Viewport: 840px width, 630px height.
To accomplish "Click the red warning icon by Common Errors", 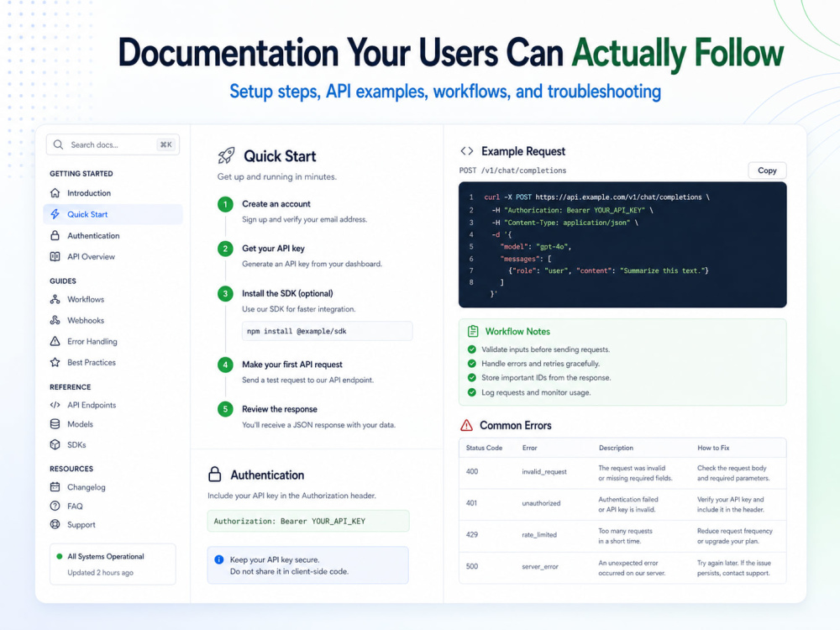I will click(466, 425).
